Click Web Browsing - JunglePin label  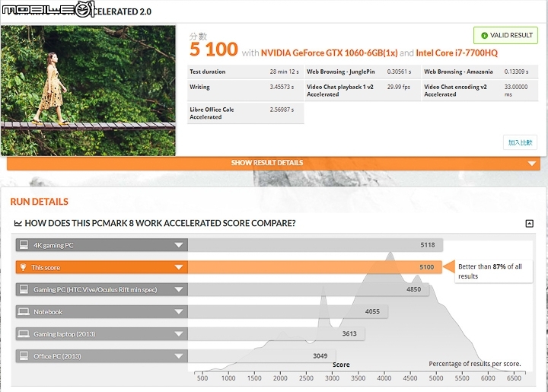tap(341, 72)
